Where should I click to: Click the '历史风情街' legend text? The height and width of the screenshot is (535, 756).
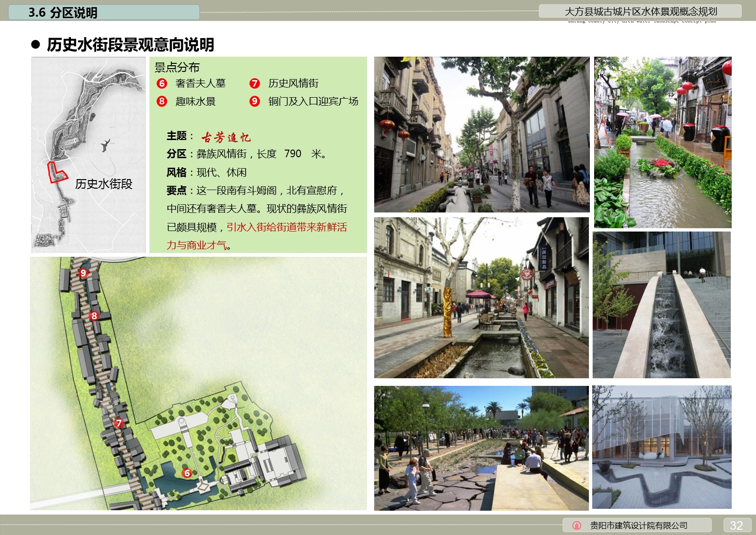(x=293, y=83)
